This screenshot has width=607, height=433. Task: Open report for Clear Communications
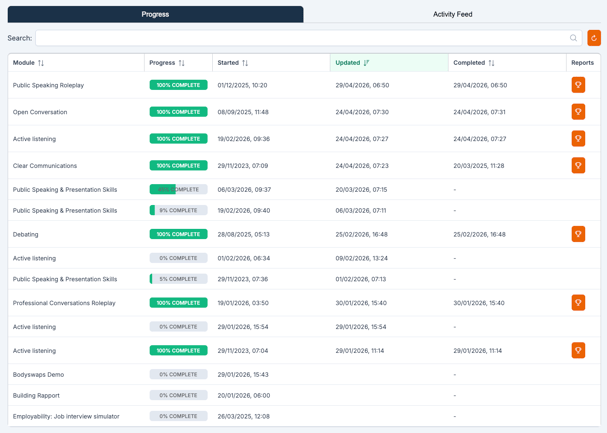point(578,165)
